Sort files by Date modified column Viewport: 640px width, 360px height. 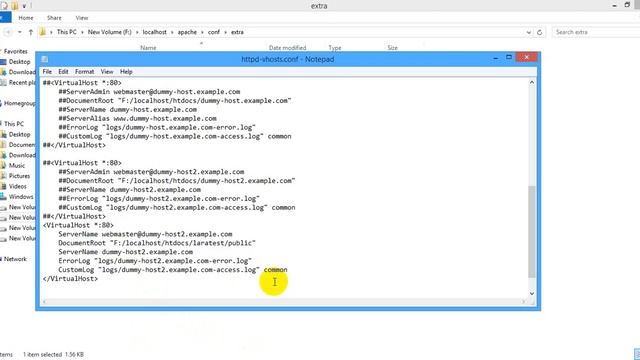287,48
